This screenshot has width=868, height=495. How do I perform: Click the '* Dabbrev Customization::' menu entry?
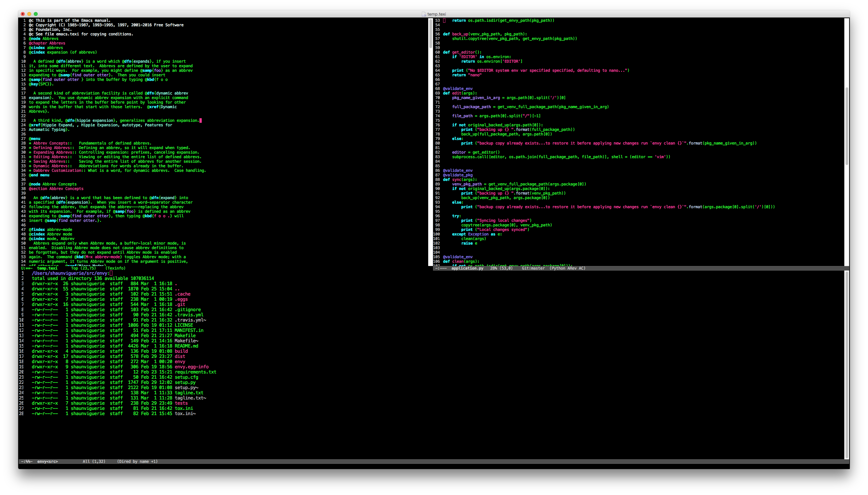(57, 171)
